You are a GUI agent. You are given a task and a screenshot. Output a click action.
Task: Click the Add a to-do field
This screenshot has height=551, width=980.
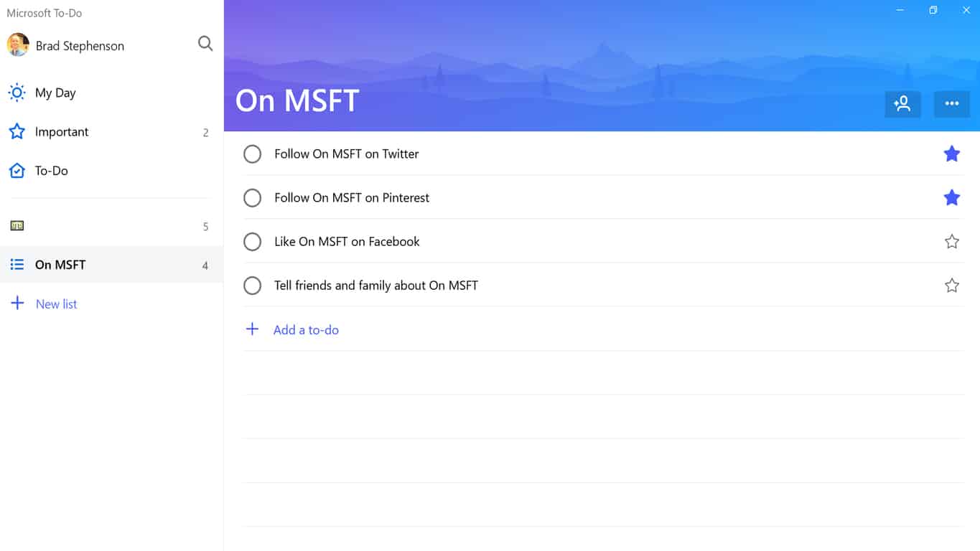click(603, 330)
